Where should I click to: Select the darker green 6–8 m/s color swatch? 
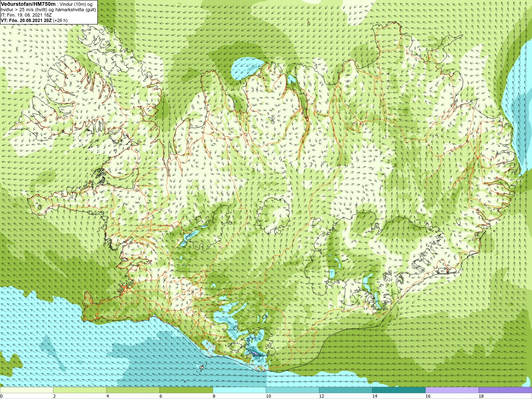coord(186,390)
